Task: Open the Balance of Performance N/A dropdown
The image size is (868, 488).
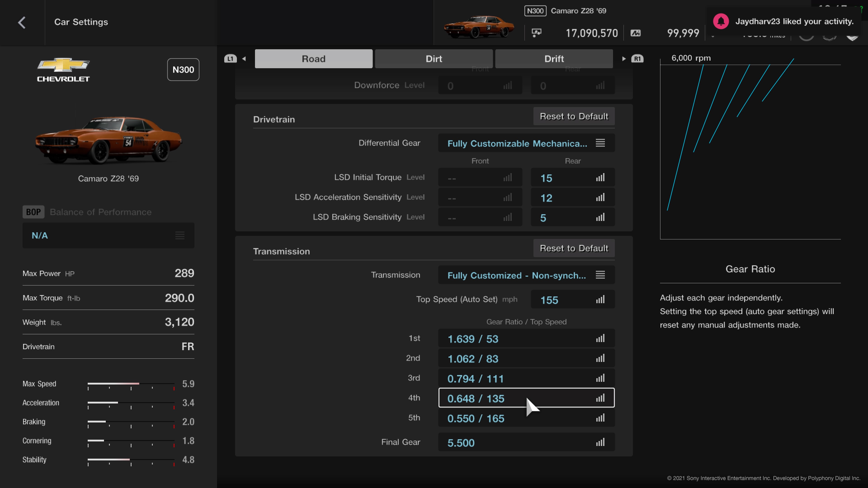Action: click(x=108, y=235)
